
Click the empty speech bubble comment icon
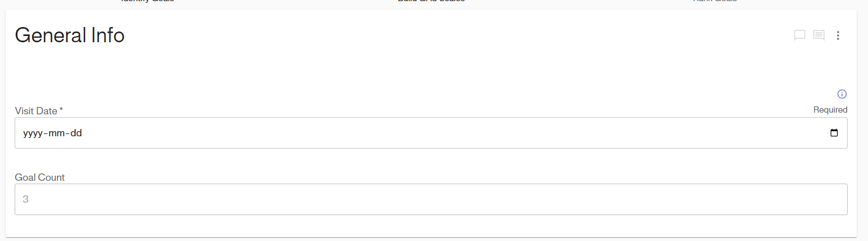pyautogui.click(x=799, y=35)
